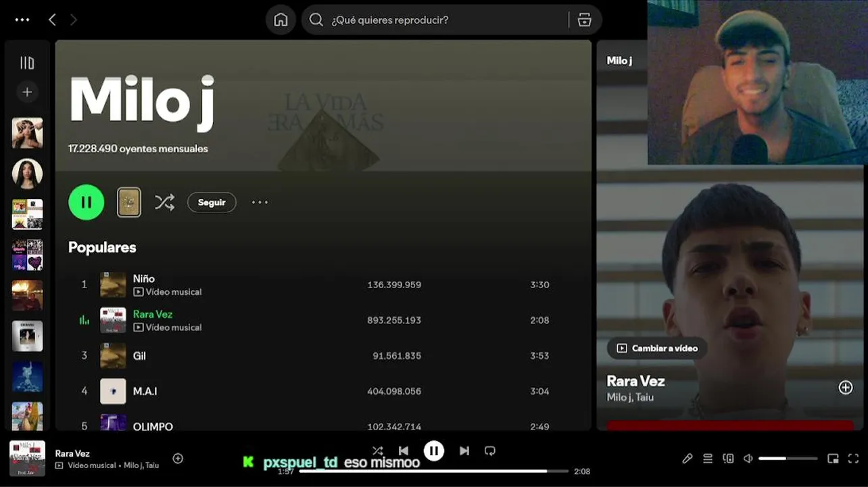Add Rara Vez to library in right panel

coord(846,388)
